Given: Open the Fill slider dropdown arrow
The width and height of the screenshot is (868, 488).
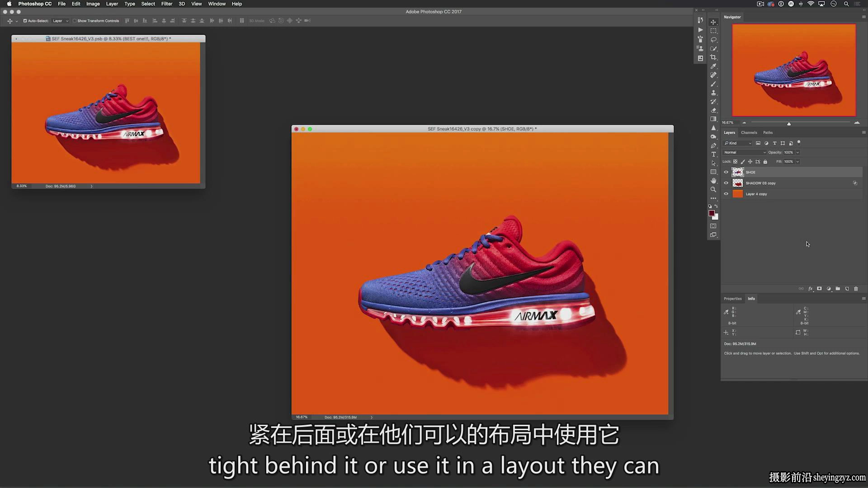Looking at the screenshot, I should [x=798, y=162].
